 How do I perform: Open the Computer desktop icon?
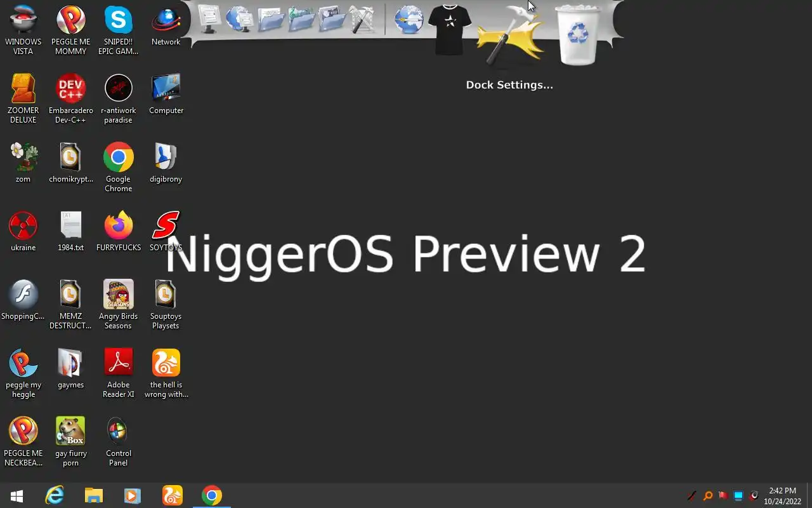click(166, 95)
